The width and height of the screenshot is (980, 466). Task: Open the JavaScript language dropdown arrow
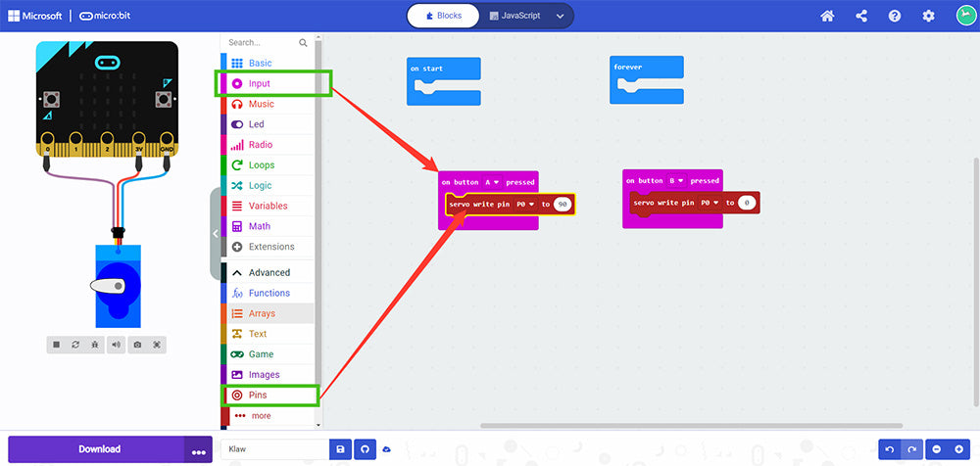coord(560,16)
